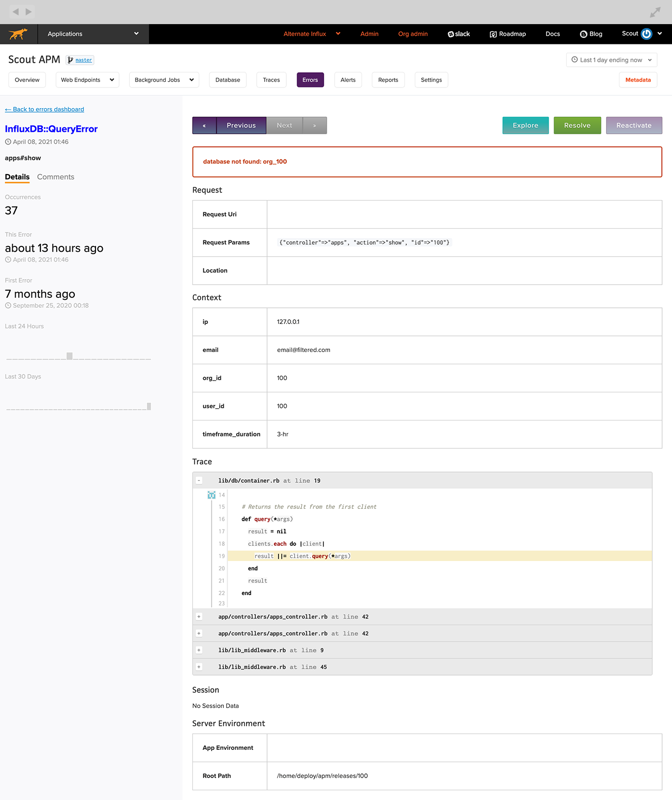Expand the Web Endpoints dropdown
Image resolution: width=672 pixels, height=800 pixels.
pyautogui.click(x=87, y=80)
